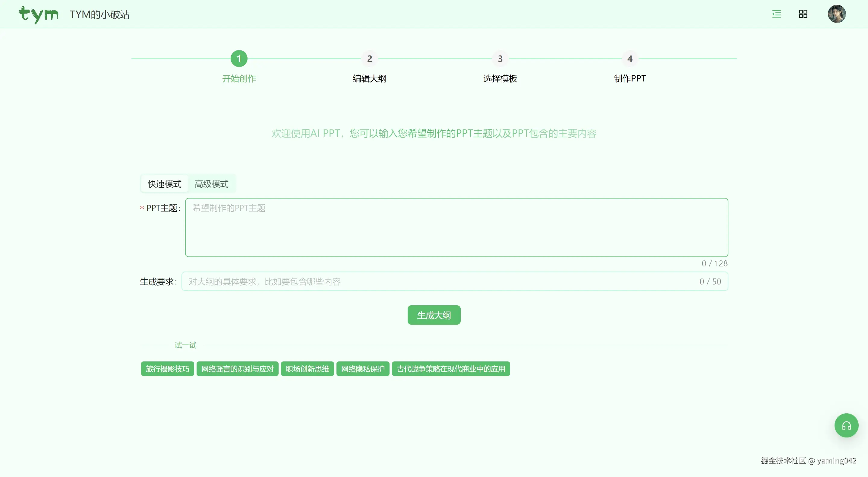Select the 旅行摄影技巧 suggestion tag
This screenshot has height=477, width=868.
pyautogui.click(x=167, y=369)
